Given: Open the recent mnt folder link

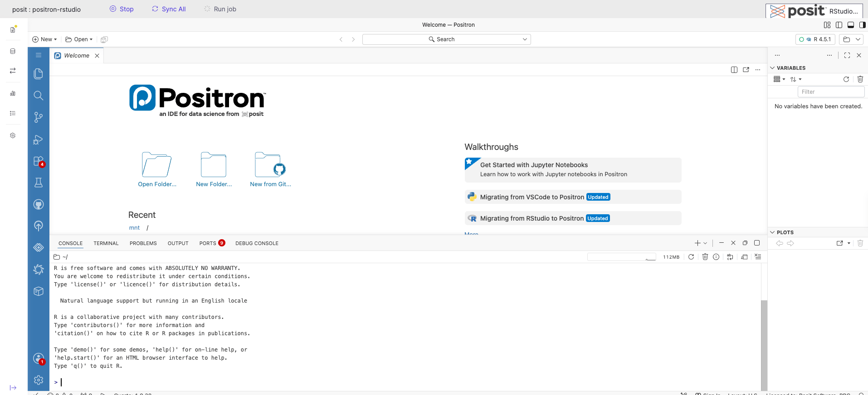Looking at the screenshot, I should click(134, 228).
